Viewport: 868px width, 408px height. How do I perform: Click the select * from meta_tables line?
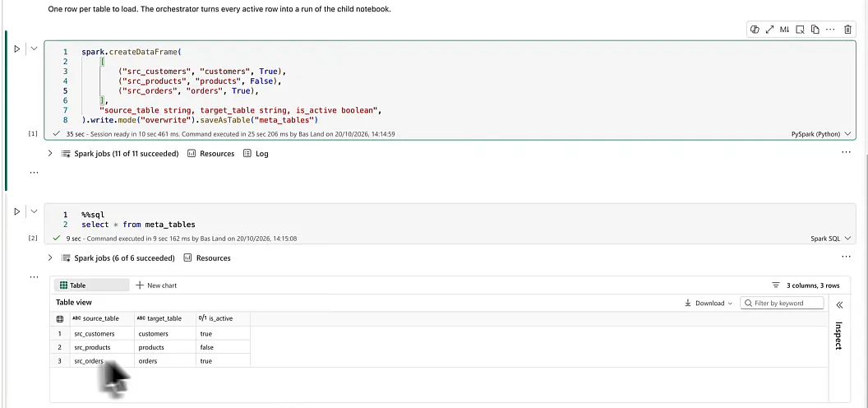point(138,225)
